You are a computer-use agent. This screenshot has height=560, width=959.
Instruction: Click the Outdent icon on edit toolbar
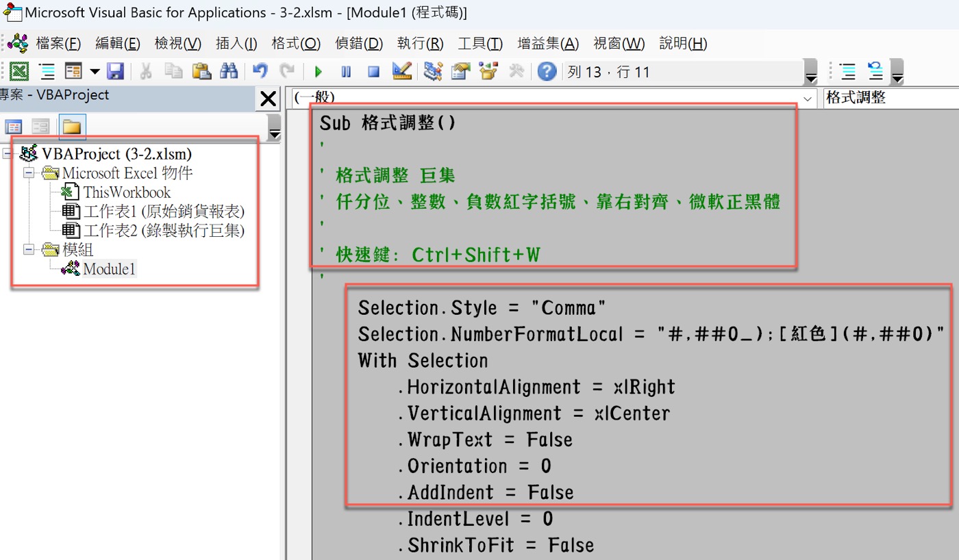coord(875,71)
